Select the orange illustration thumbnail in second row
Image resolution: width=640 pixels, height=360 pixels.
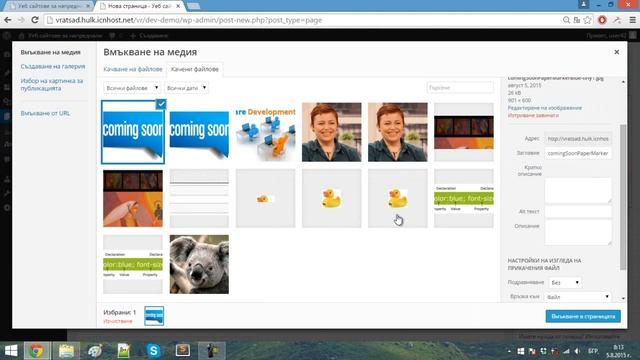point(133,198)
